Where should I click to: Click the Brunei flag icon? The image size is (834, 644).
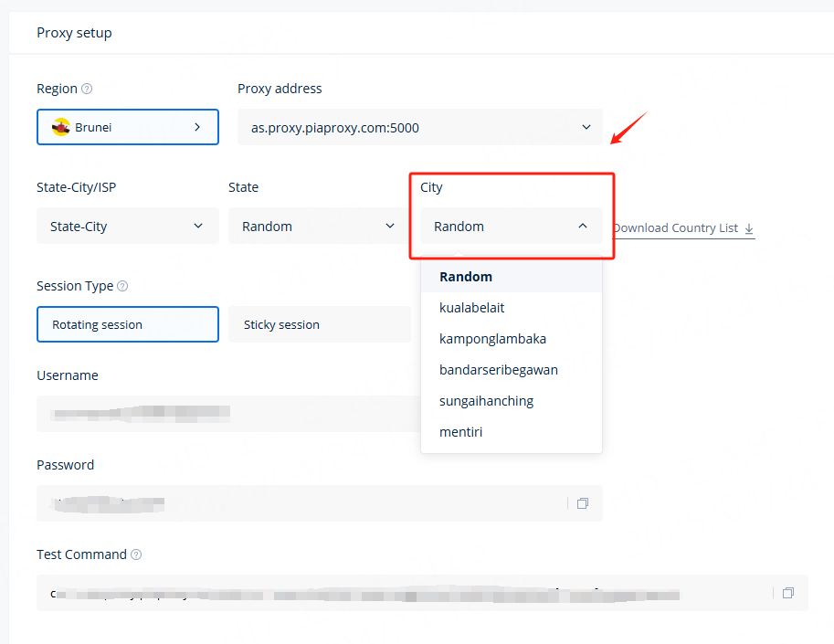(x=61, y=128)
